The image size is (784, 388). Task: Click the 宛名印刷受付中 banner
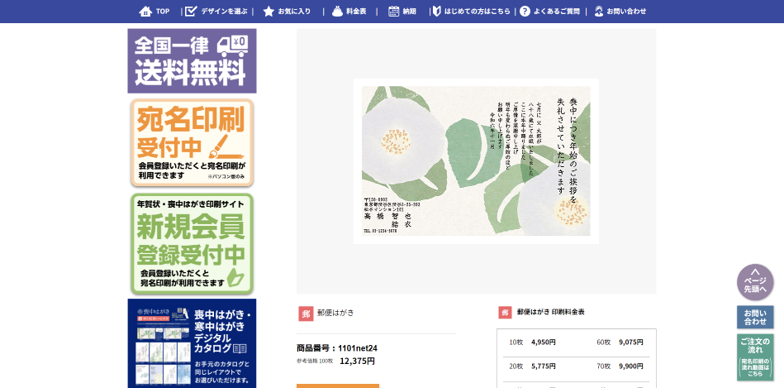[x=192, y=143]
